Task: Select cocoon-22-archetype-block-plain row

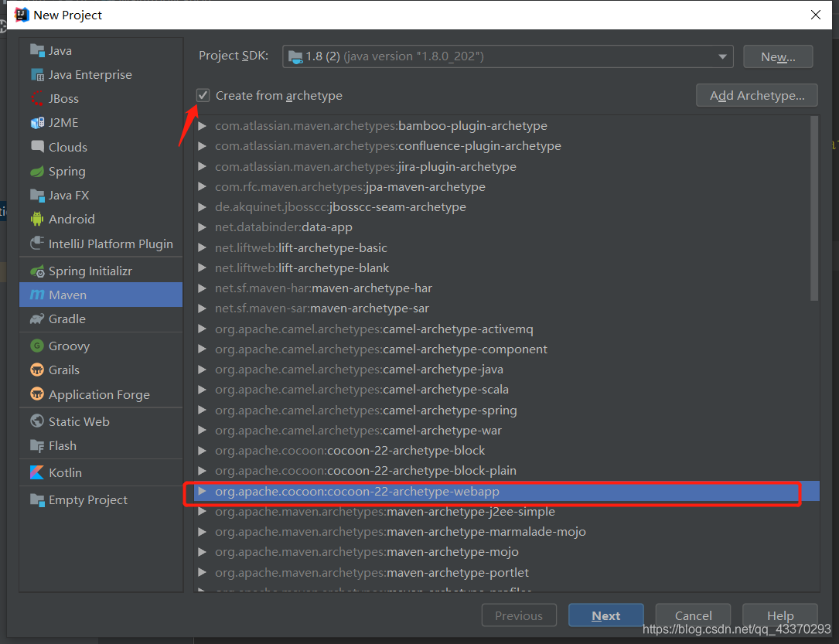Action: [506, 471]
